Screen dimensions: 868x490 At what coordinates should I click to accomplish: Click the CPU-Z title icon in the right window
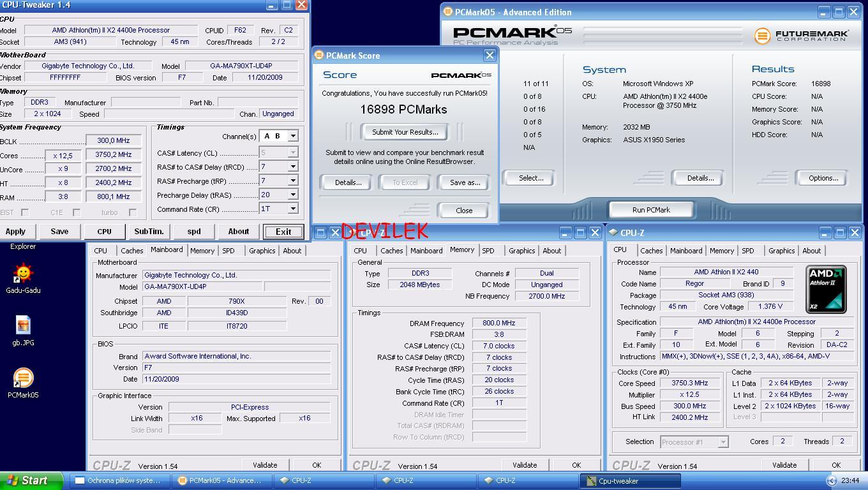613,233
